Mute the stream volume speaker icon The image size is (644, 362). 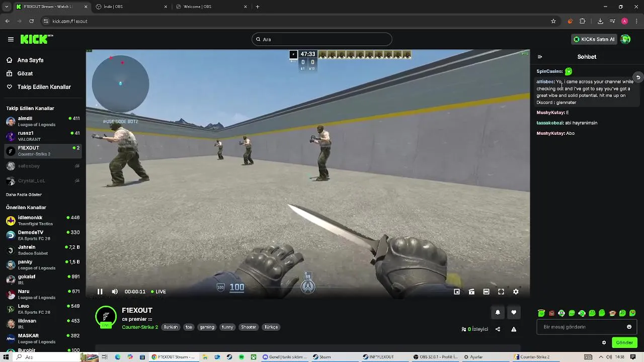tap(115, 292)
